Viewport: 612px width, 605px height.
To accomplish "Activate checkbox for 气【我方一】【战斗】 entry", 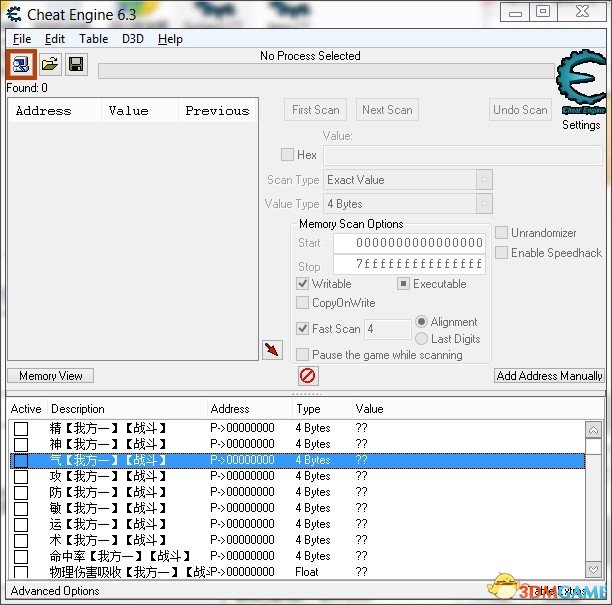I will (x=21, y=460).
